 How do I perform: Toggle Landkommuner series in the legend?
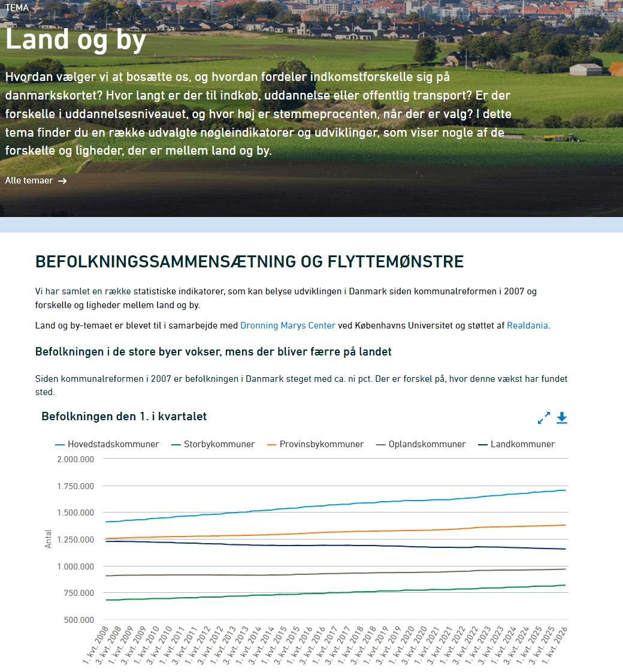[x=516, y=444]
